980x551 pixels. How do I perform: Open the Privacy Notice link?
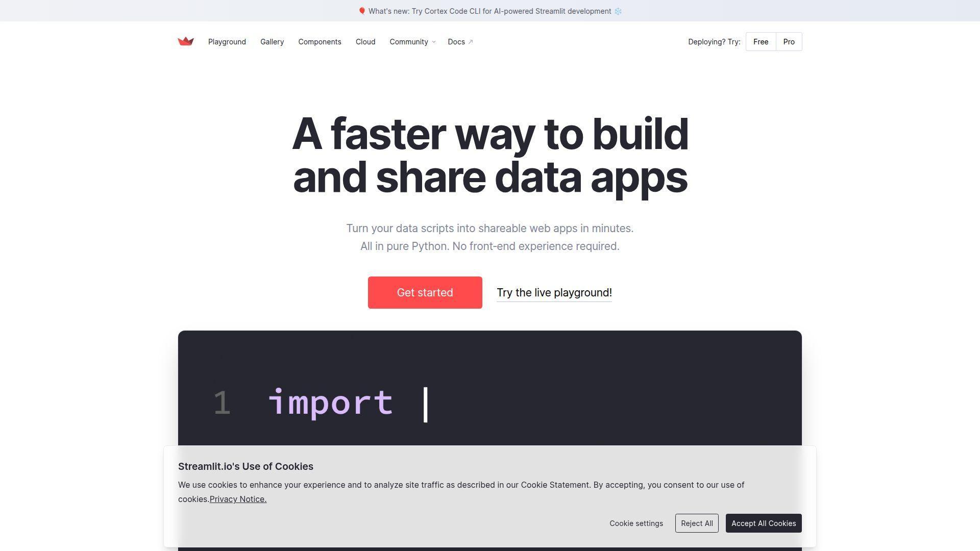[x=238, y=499]
